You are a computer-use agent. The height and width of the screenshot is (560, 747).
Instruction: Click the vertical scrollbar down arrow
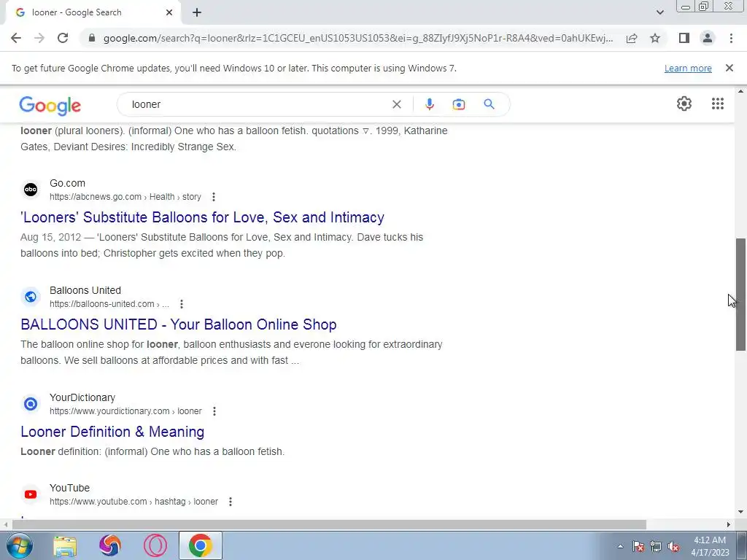pyautogui.click(x=740, y=513)
